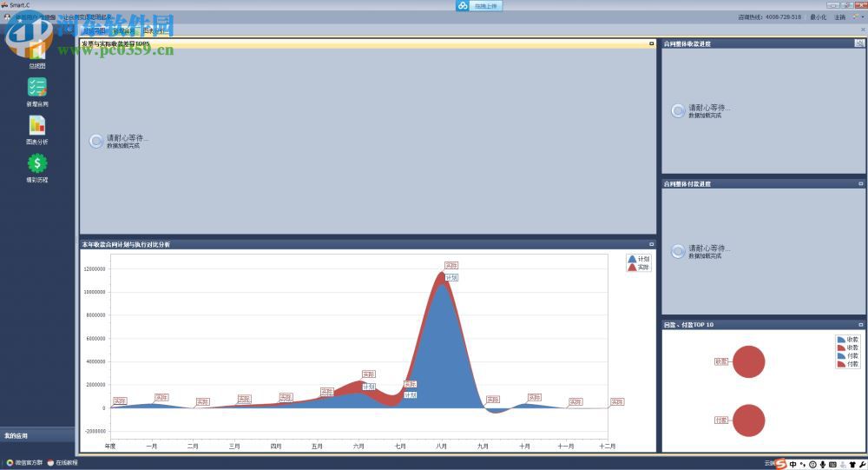Open the 微信官方群 link in status bar
Image resolution: width=868 pixels, height=470 pixels.
pyautogui.click(x=24, y=462)
